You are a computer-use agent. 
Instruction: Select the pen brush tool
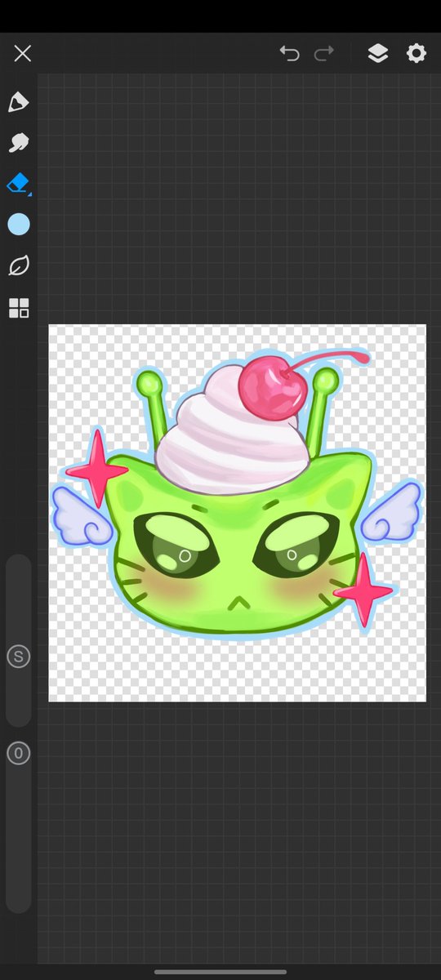pyautogui.click(x=18, y=102)
